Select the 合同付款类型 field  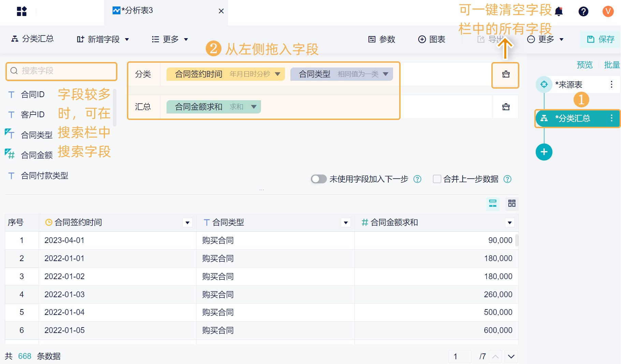[x=44, y=176]
